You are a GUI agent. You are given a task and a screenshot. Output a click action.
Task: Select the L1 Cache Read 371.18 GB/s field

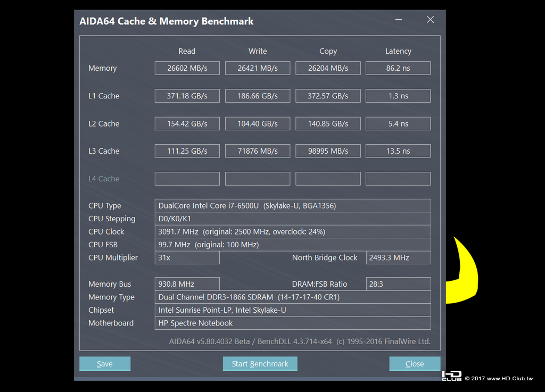[187, 96]
